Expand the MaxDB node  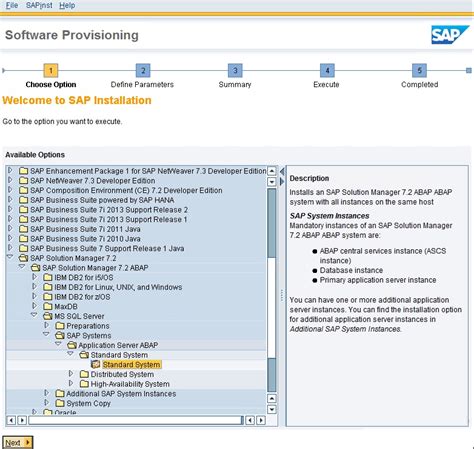34,306
